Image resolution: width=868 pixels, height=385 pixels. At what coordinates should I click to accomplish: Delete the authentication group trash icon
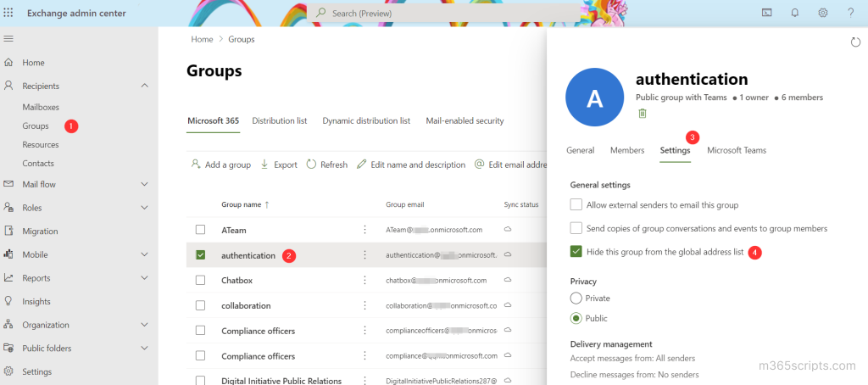(643, 113)
